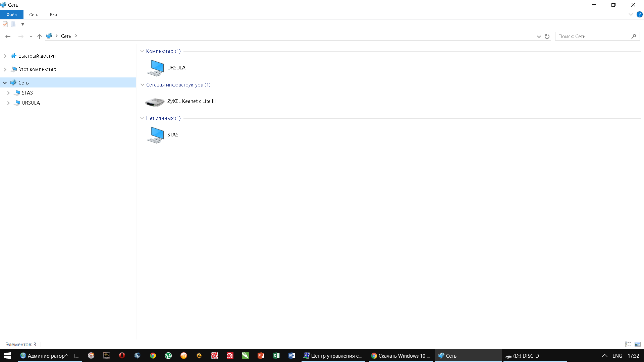
Task: Collapse the Сетевая инфраструктура group
Action: tap(142, 85)
